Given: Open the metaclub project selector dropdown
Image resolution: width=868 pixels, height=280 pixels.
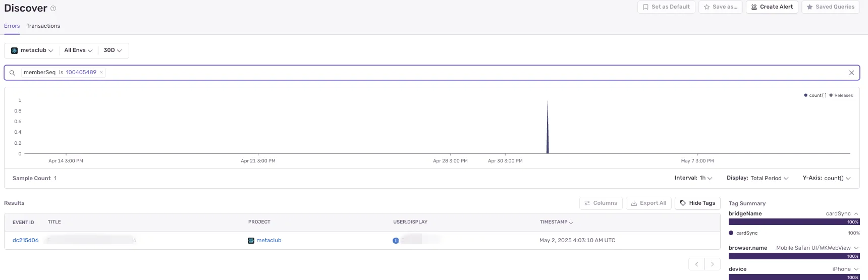Looking at the screenshot, I should coord(32,50).
